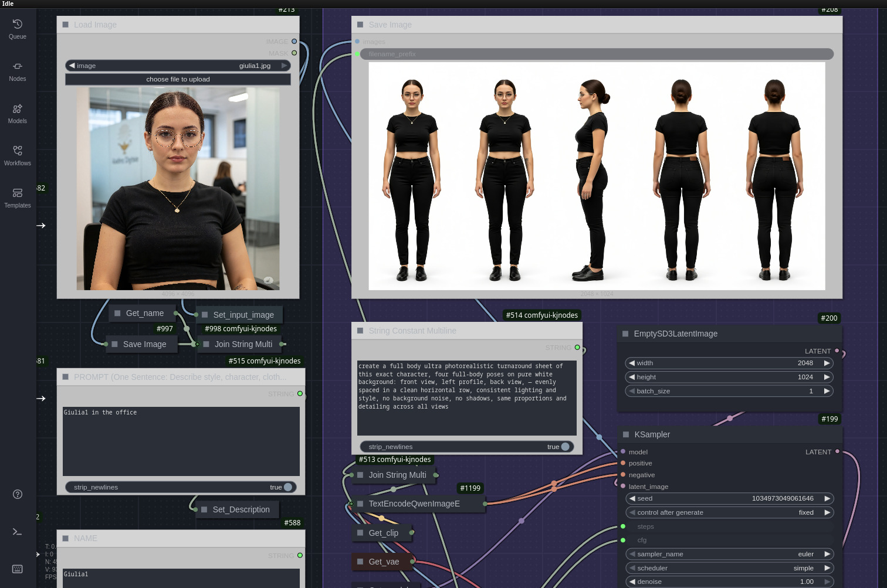Viewport: 887px width, 588px height.
Task: Open keyboard shortcuts icon in the sidebar
Action: coord(18,569)
